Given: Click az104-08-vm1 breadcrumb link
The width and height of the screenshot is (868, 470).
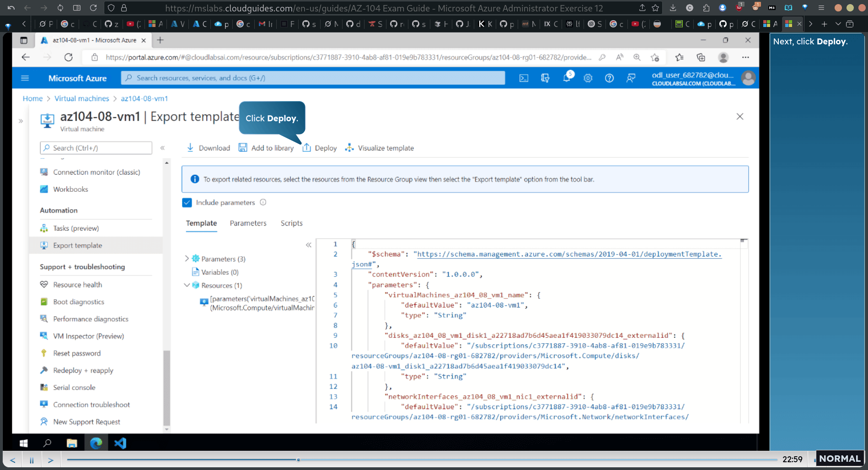Looking at the screenshot, I should point(144,98).
